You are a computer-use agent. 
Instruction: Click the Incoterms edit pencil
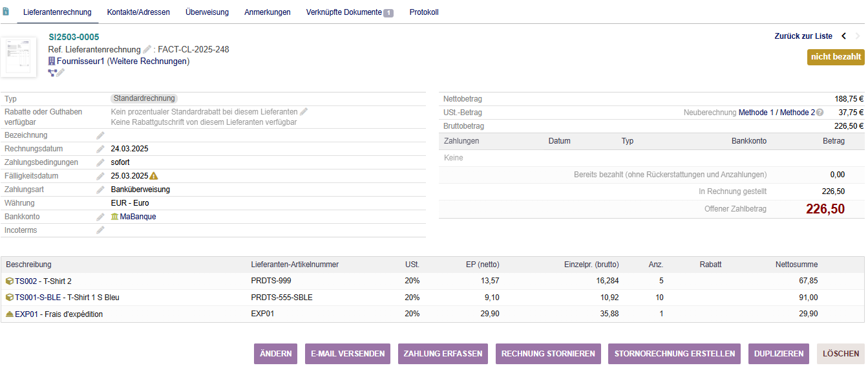(100, 230)
